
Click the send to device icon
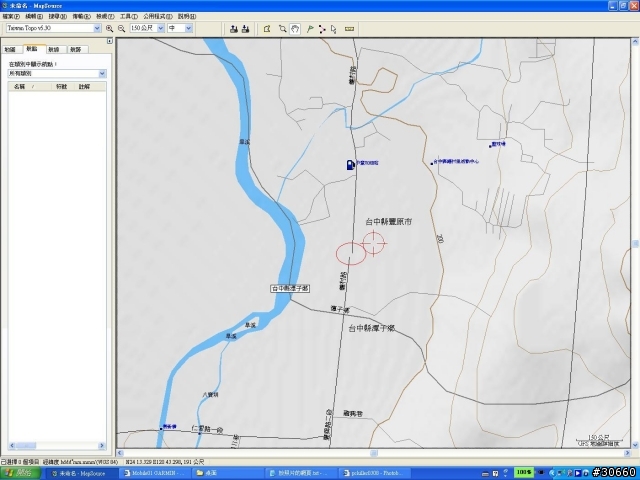234,29
